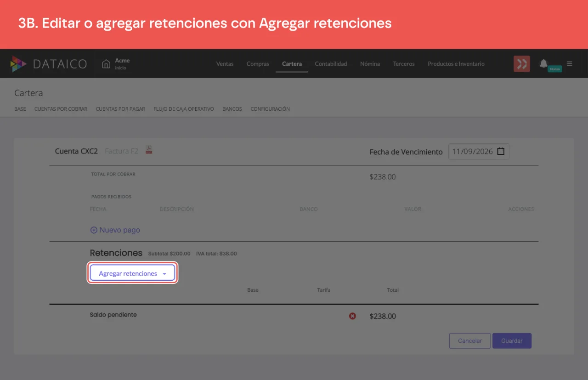
Task: Click the IVA total: $38.00 text
Action: (216, 254)
